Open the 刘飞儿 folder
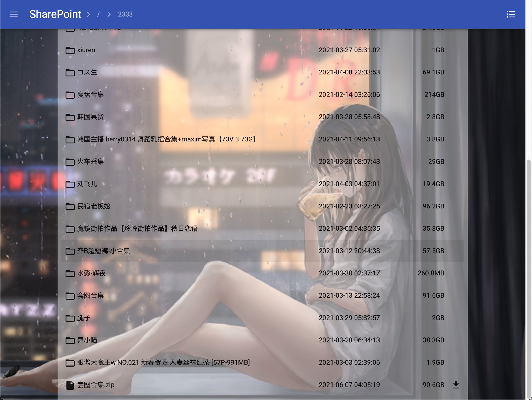532x400 pixels. point(87,184)
